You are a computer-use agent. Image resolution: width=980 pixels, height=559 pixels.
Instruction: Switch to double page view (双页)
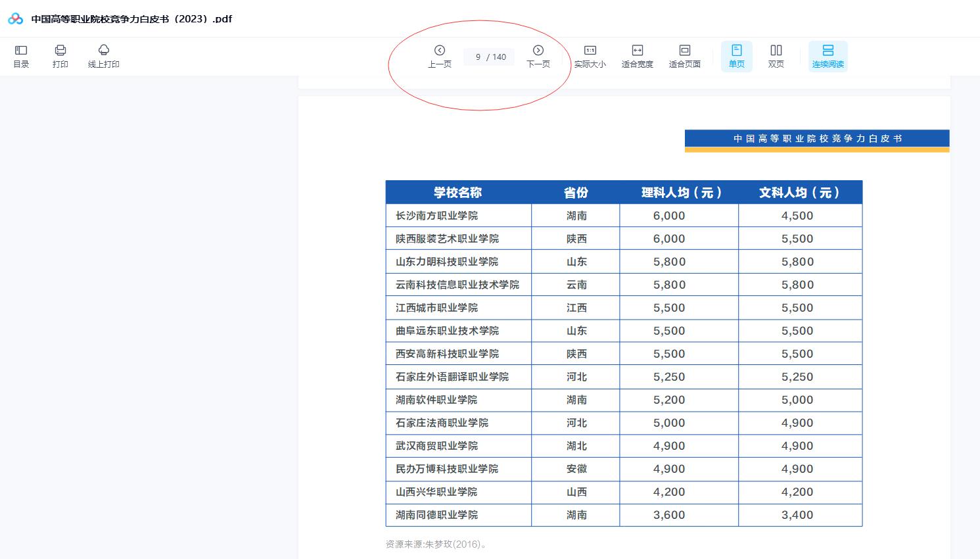click(x=776, y=56)
